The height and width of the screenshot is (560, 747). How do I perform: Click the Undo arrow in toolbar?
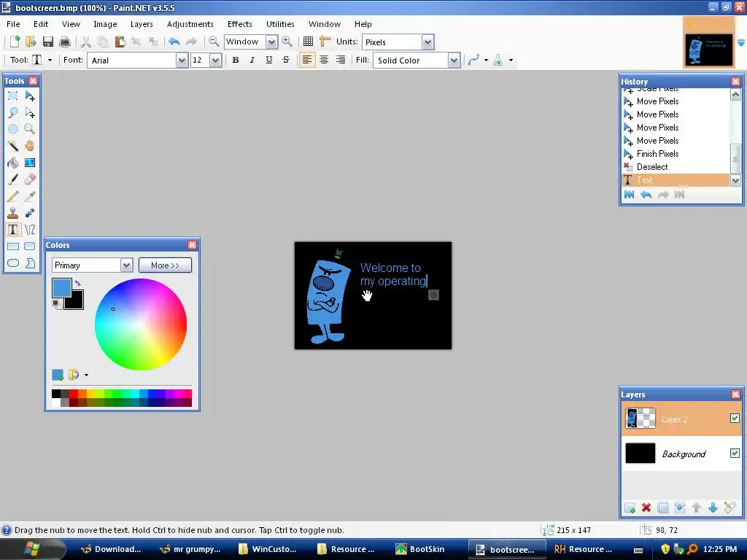point(174,42)
